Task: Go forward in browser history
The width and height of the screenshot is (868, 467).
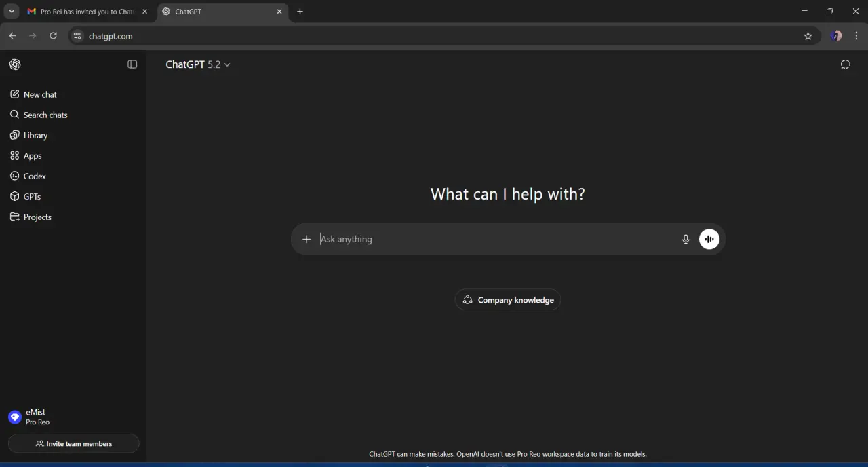Action: (x=33, y=36)
